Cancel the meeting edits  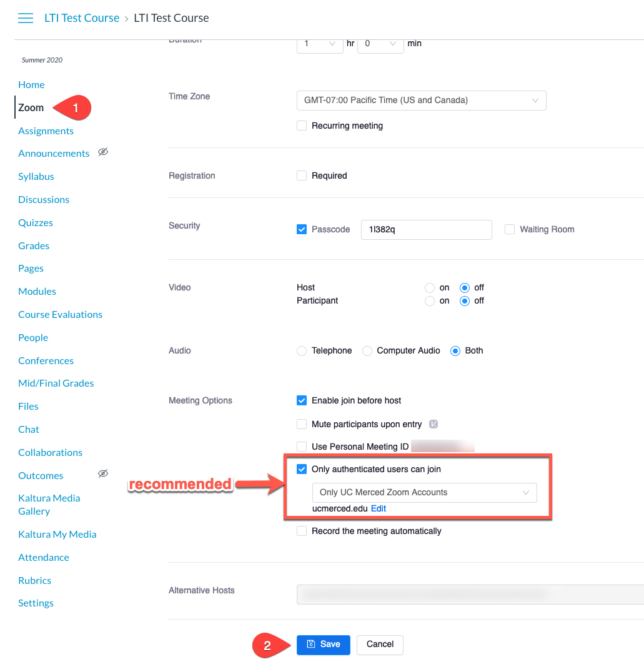point(380,645)
